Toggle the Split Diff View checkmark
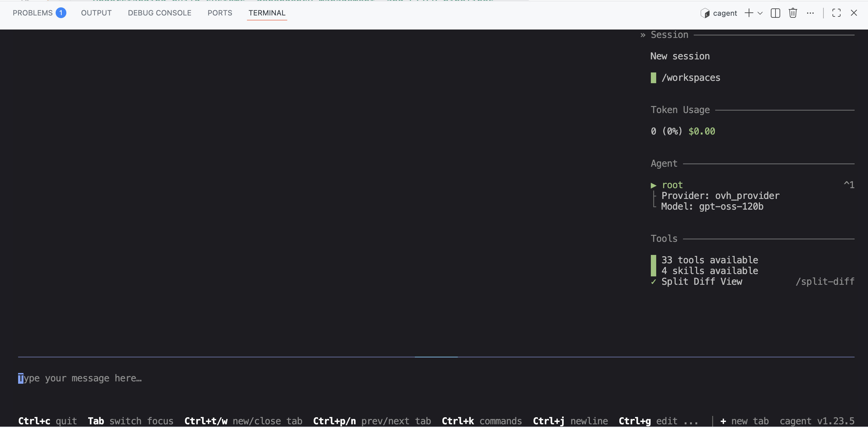The width and height of the screenshot is (868, 428). (x=654, y=282)
